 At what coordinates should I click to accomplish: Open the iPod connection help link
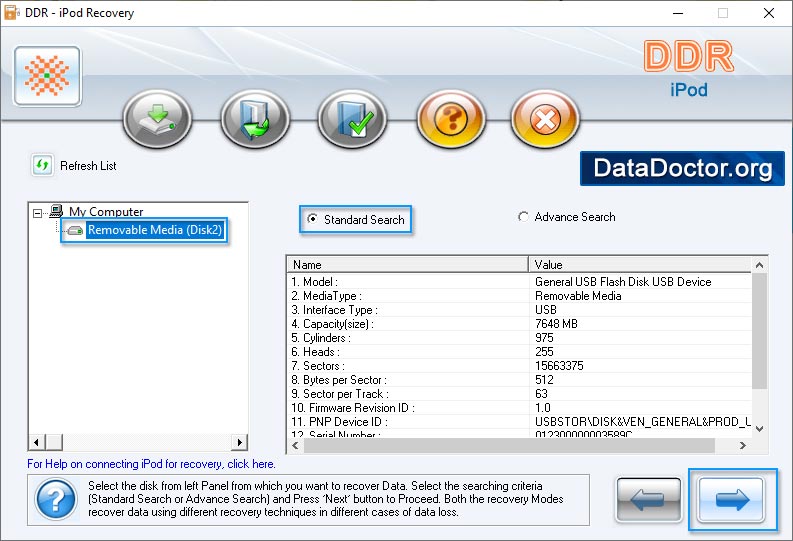[x=151, y=464]
